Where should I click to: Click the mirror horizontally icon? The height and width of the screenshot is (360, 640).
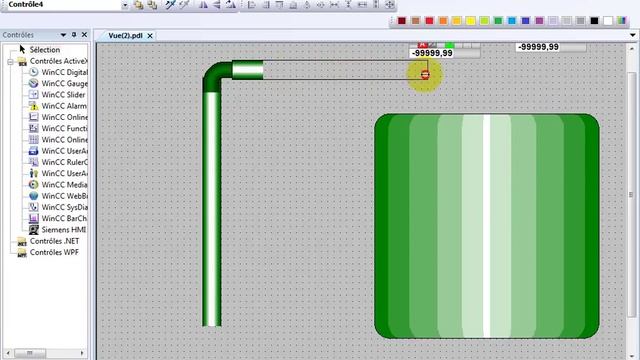[x=203, y=5]
